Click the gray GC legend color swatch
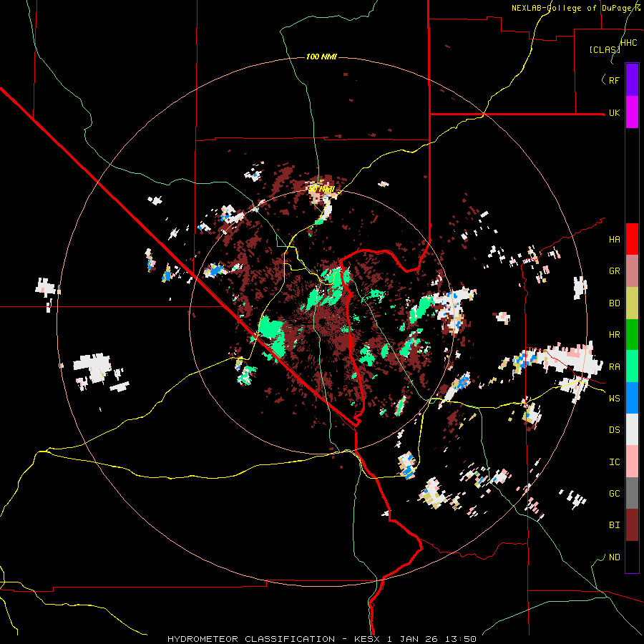The height and width of the screenshot is (644, 644). tap(632, 493)
